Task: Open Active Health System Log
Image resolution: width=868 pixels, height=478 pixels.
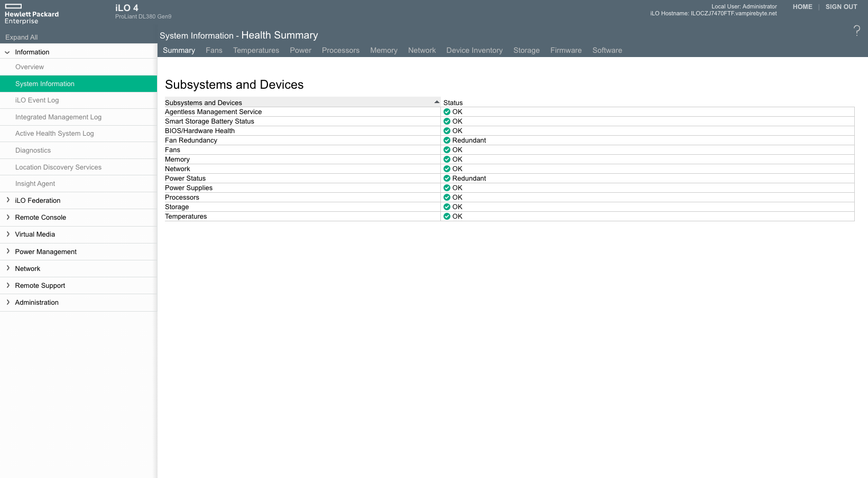Action: 78,134
